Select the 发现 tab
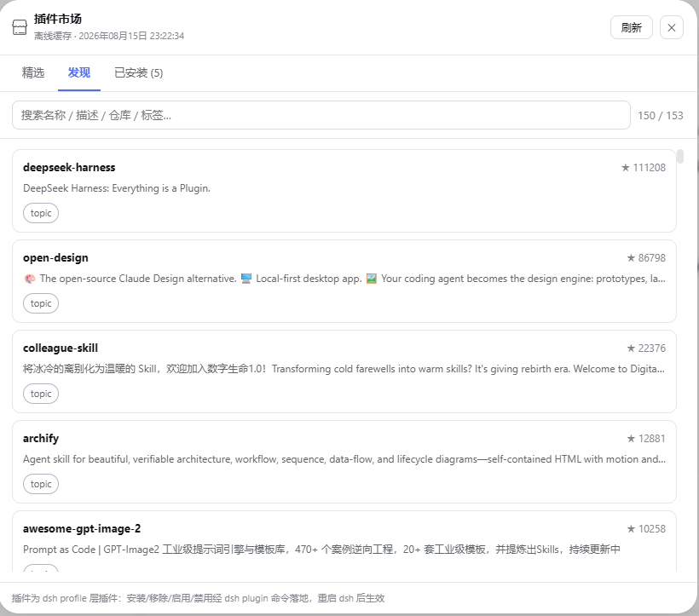The height and width of the screenshot is (616, 699). [x=79, y=72]
